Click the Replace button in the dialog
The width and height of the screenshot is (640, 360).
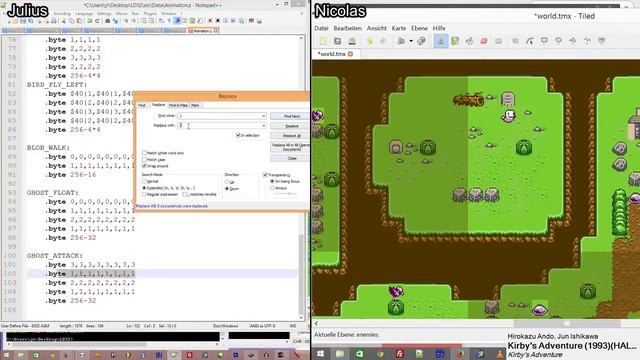click(x=291, y=126)
